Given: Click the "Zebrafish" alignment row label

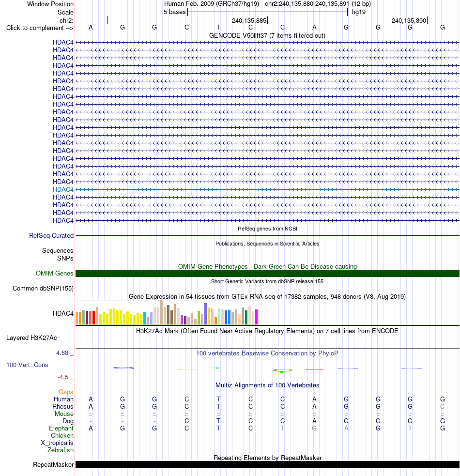Looking at the screenshot, I should tap(61, 450).
